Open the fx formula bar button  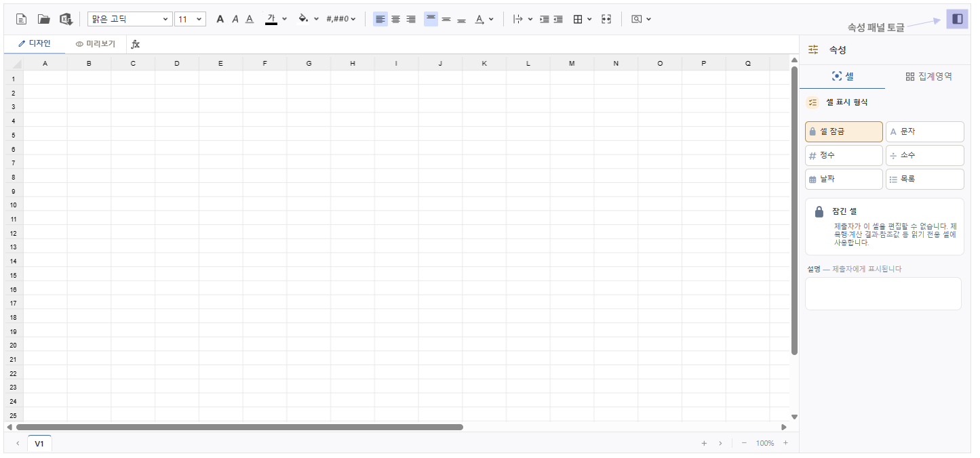tap(136, 44)
